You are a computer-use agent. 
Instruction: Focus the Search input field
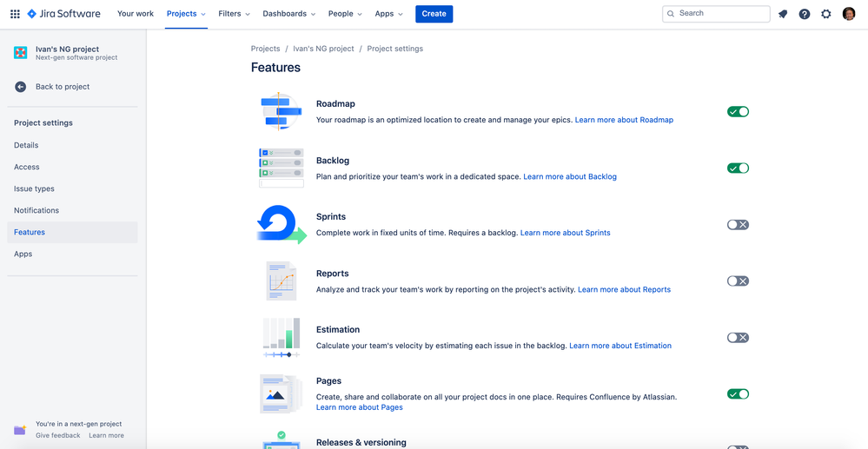click(716, 14)
